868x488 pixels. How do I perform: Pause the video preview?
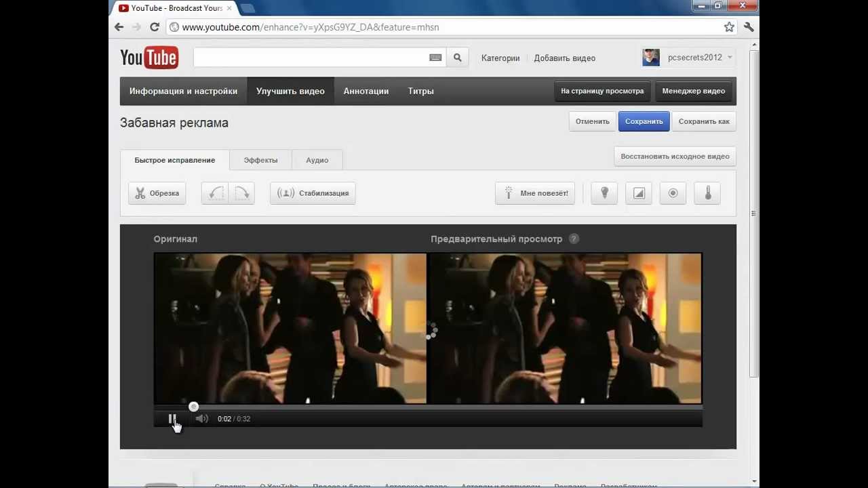point(172,419)
